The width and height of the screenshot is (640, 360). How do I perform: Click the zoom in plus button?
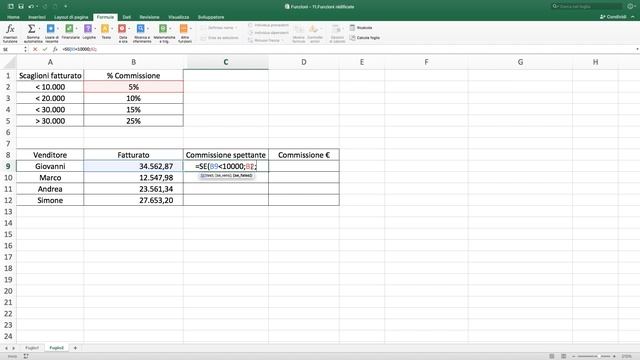click(614, 356)
